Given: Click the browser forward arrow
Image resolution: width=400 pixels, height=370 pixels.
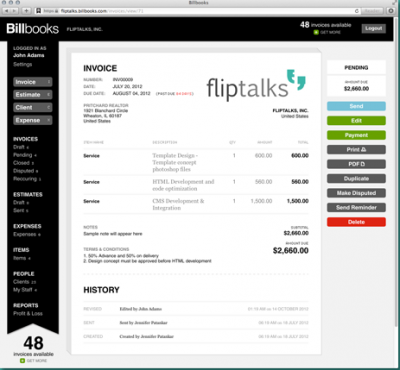Looking at the screenshot, I should click(15, 11).
